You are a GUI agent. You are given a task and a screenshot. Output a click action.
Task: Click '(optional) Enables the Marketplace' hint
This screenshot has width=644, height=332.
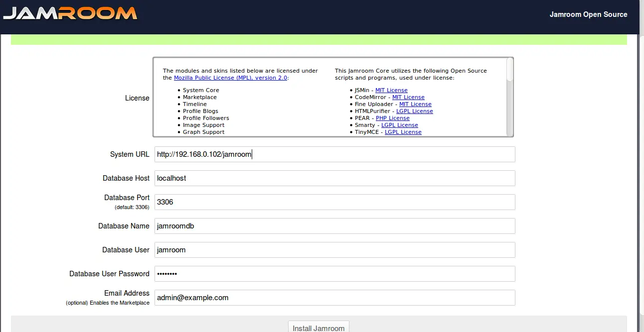[108, 303]
